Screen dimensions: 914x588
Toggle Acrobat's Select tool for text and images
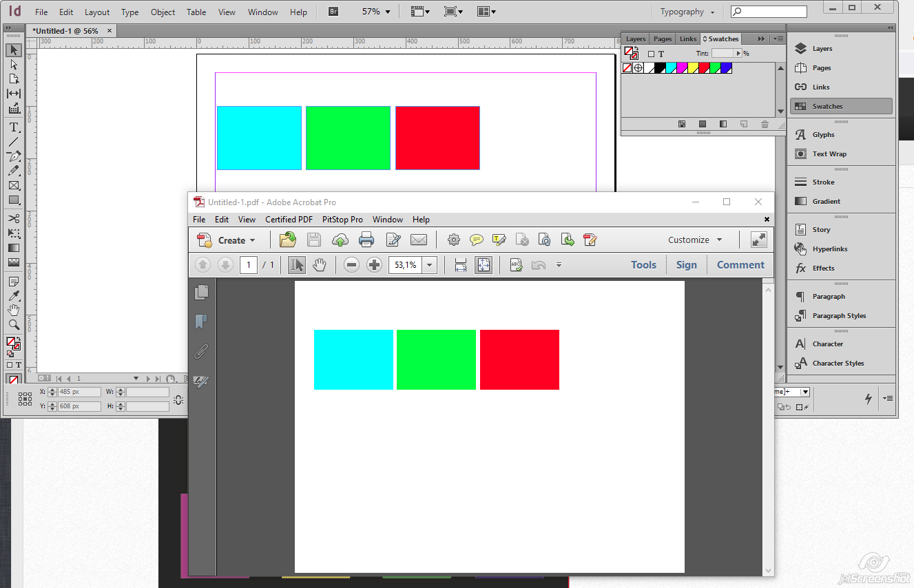click(x=297, y=265)
